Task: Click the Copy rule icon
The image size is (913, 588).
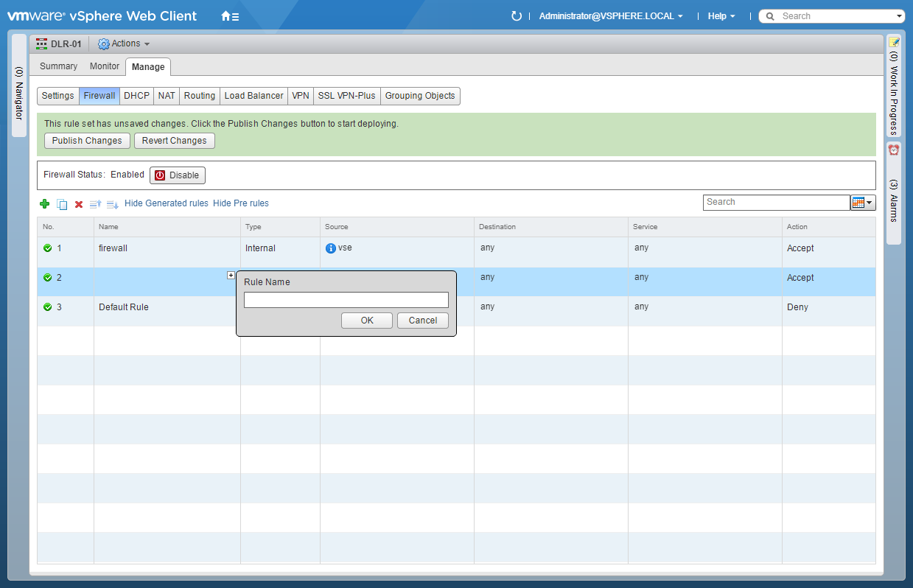Action: pos(62,204)
